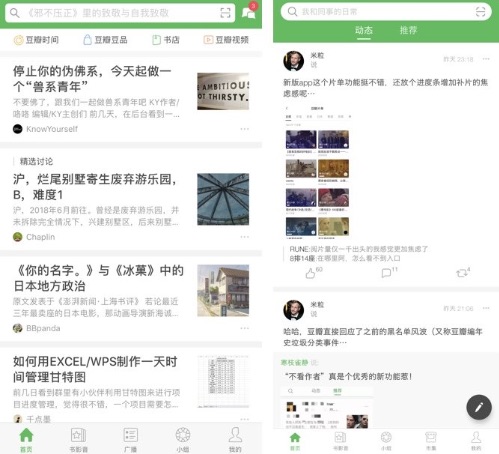Open comments on 米粒's 片单 post
The image size is (499, 454).
(389, 273)
